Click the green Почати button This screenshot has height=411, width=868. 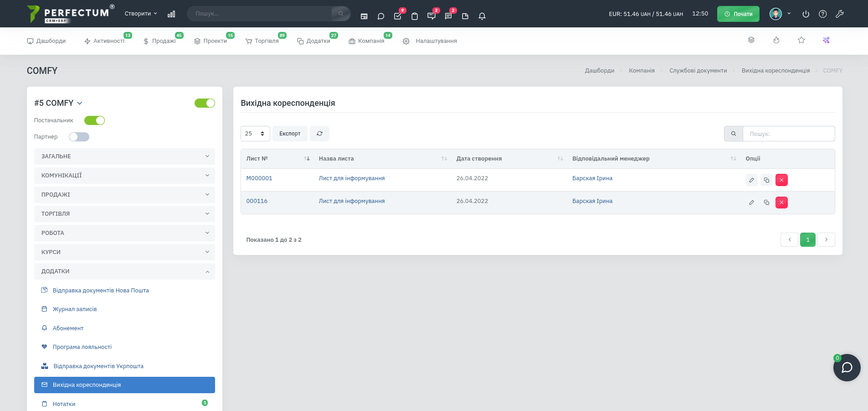point(738,14)
